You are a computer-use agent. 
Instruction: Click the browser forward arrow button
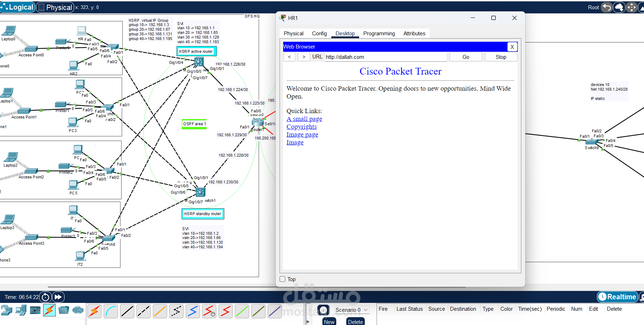click(304, 57)
